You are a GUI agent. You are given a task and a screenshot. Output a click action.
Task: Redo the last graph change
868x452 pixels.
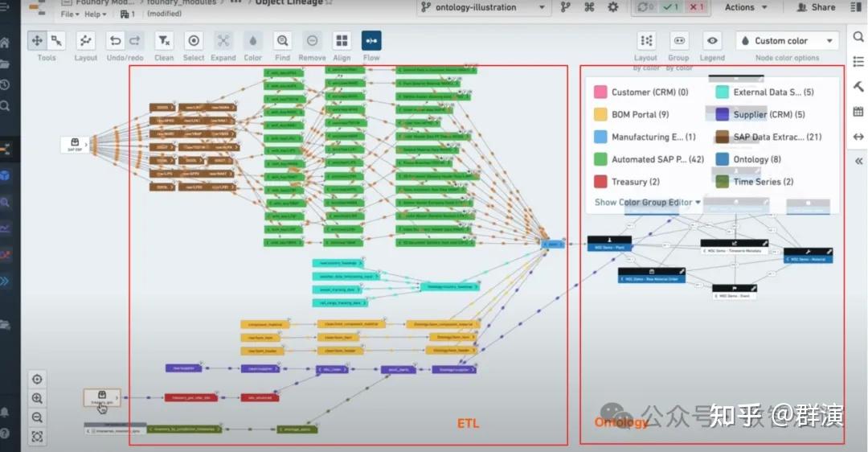[134, 40]
